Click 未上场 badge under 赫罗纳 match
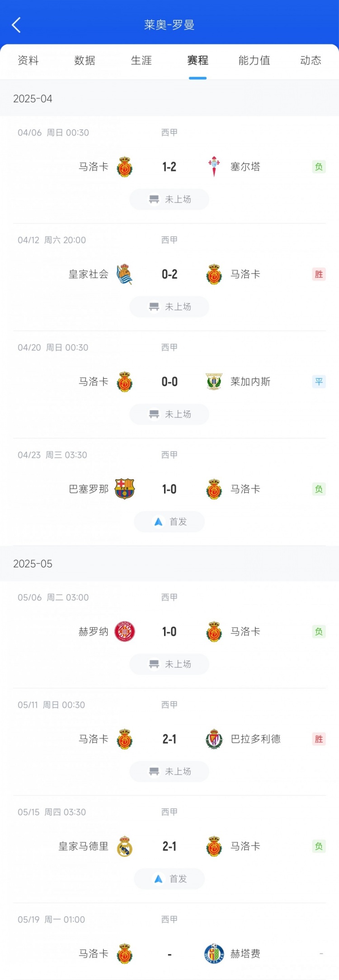The width and height of the screenshot is (339, 980). coord(169,664)
